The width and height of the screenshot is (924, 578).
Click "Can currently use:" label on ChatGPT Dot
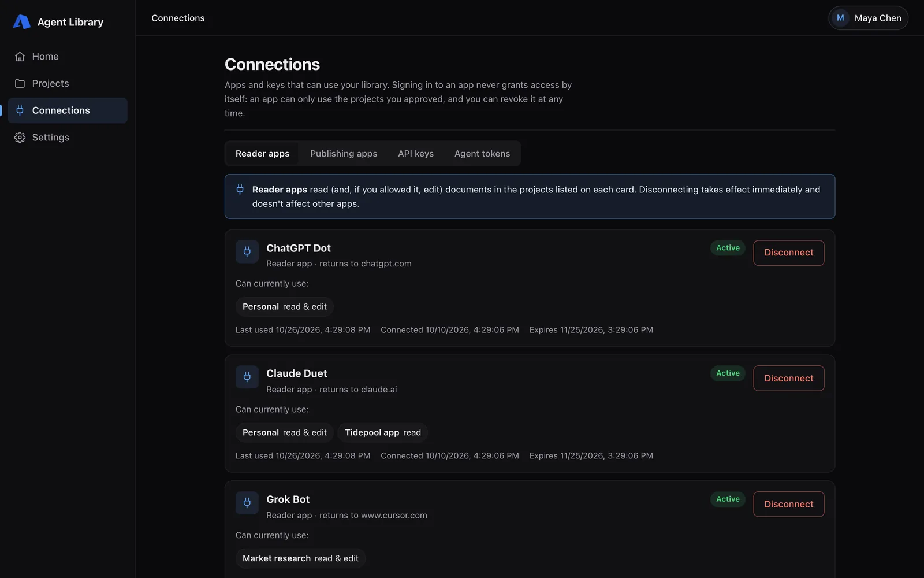click(272, 284)
